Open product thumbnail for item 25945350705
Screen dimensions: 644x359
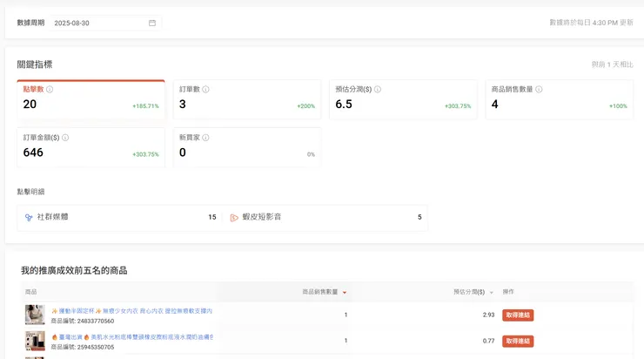[x=35, y=341]
